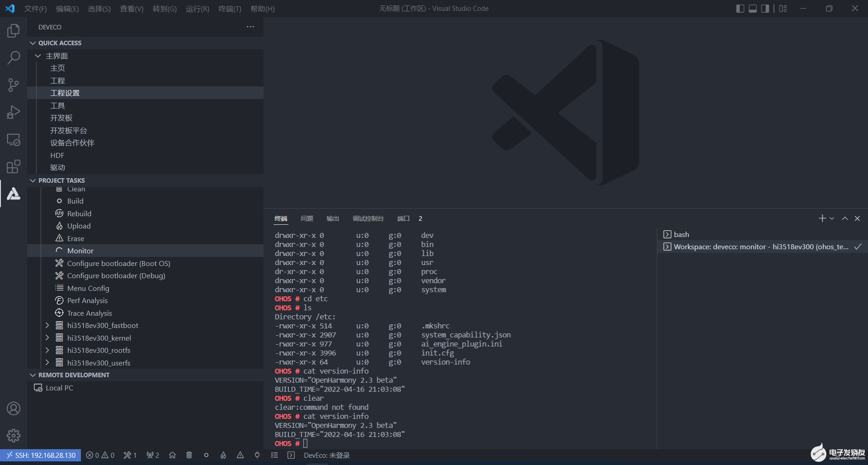Open the Run and Debug view
868x465 pixels.
(x=14, y=112)
